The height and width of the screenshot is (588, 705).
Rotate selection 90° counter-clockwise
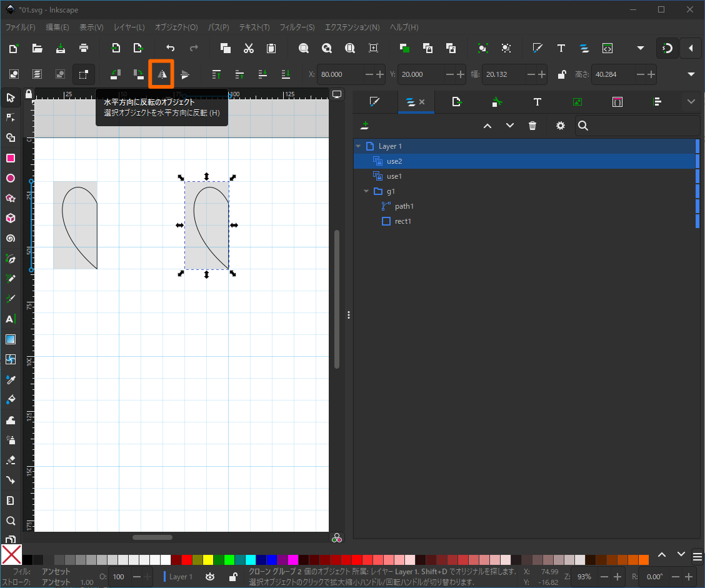pyautogui.click(x=116, y=74)
